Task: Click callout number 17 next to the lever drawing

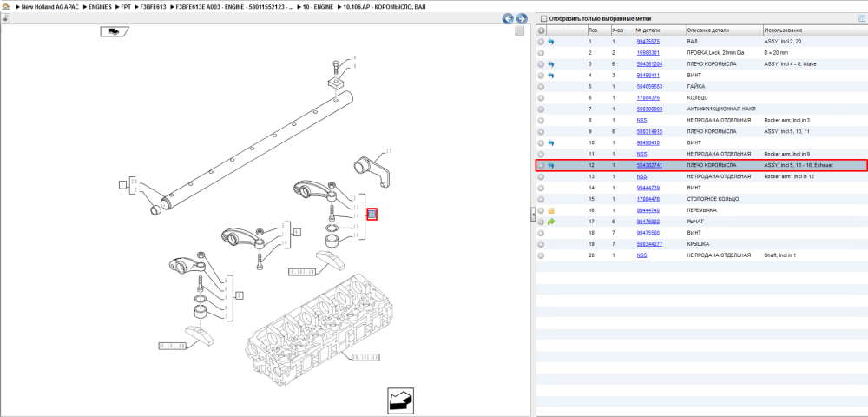Action: [x=389, y=150]
